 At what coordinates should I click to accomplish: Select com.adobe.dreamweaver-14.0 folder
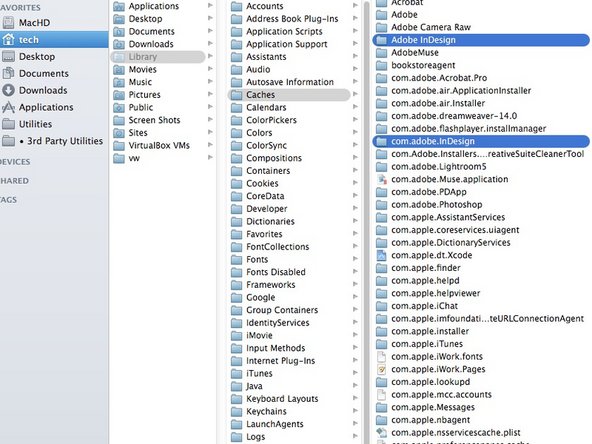tap(454, 116)
